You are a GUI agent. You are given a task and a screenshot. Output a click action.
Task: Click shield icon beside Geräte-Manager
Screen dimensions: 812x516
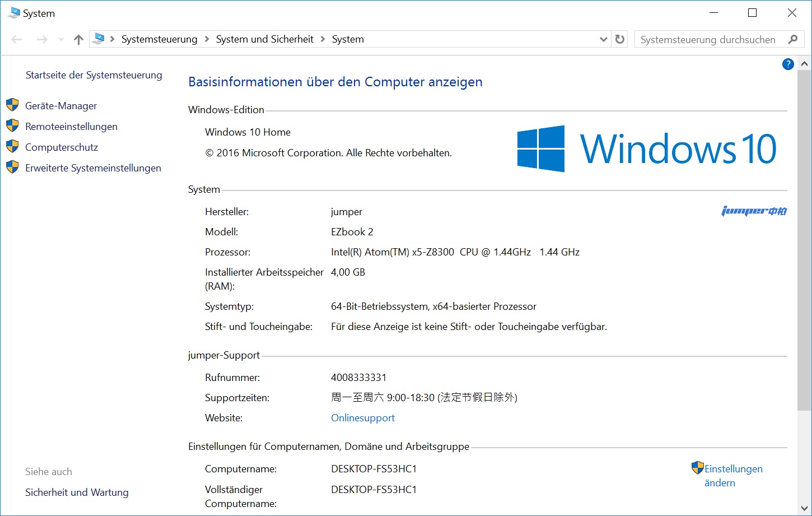tap(12, 105)
